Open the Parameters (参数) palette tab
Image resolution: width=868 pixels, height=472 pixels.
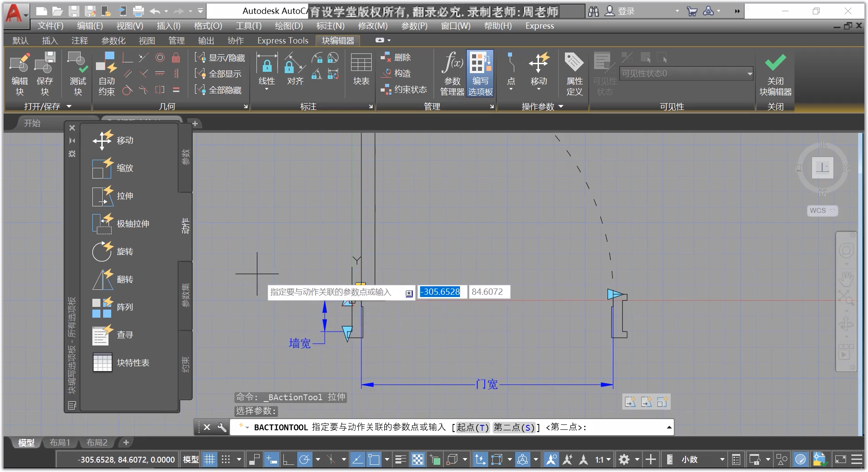coord(185,157)
